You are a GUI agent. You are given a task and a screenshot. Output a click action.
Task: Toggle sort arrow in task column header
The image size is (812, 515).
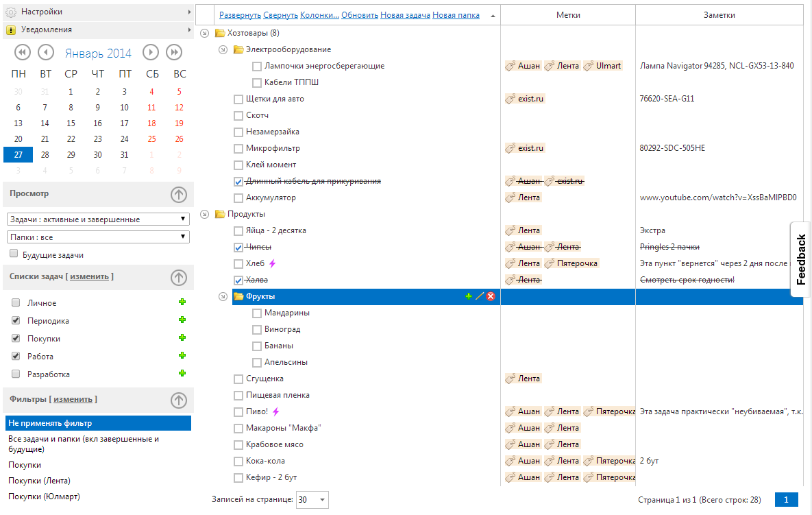pyautogui.click(x=493, y=16)
